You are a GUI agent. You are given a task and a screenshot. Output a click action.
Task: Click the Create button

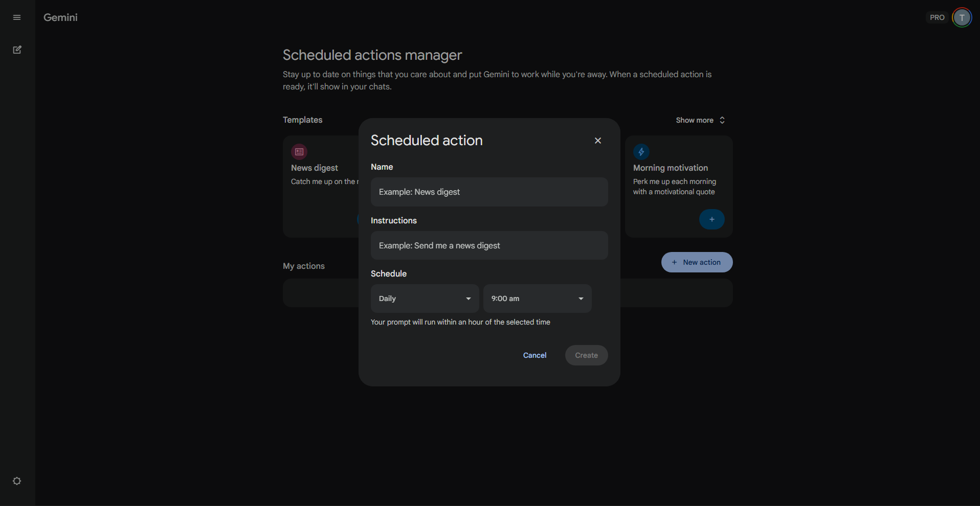(586, 355)
